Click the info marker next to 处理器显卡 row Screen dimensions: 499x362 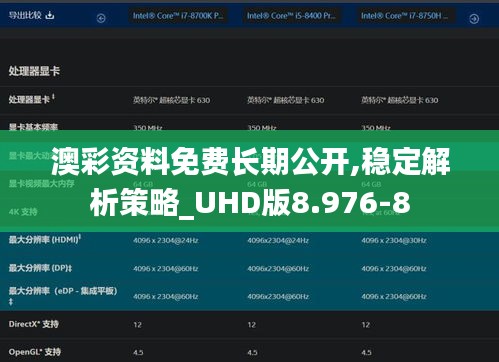pyautogui.click(x=53, y=97)
